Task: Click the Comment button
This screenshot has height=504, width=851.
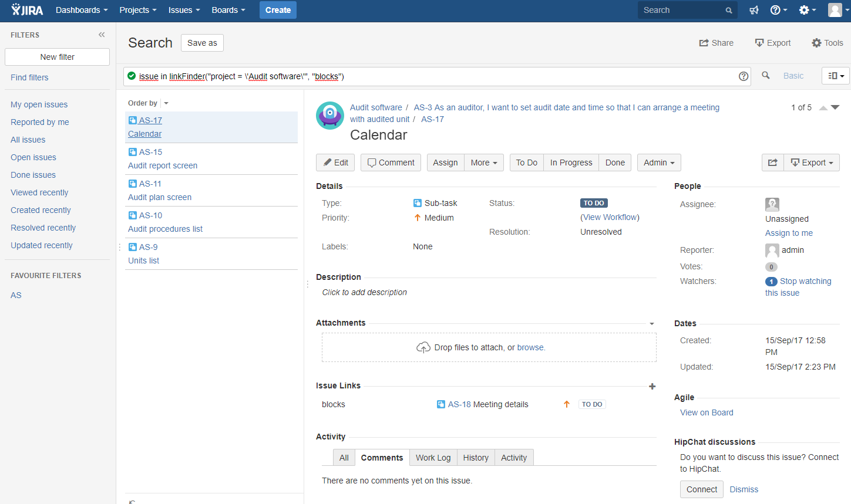Action: coord(391,163)
